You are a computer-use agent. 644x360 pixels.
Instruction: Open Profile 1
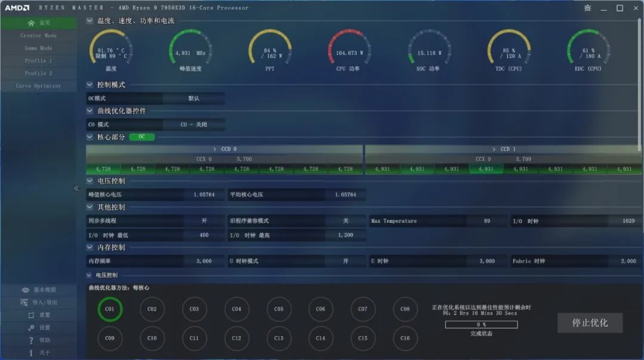pos(39,61)
